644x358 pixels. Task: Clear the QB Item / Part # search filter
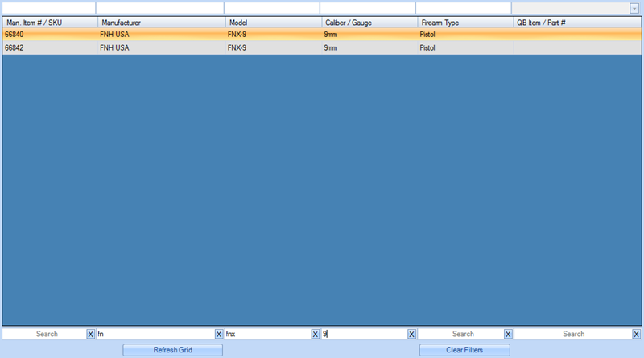636,334
